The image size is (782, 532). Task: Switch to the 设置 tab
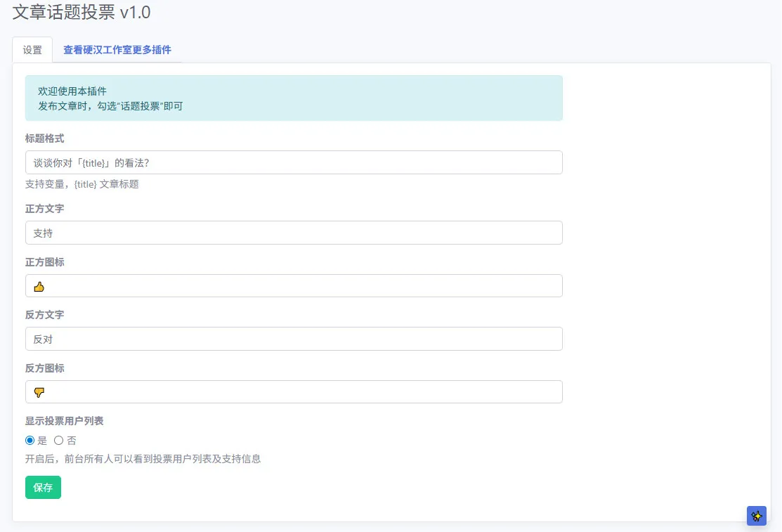click(x=32, y=50)
